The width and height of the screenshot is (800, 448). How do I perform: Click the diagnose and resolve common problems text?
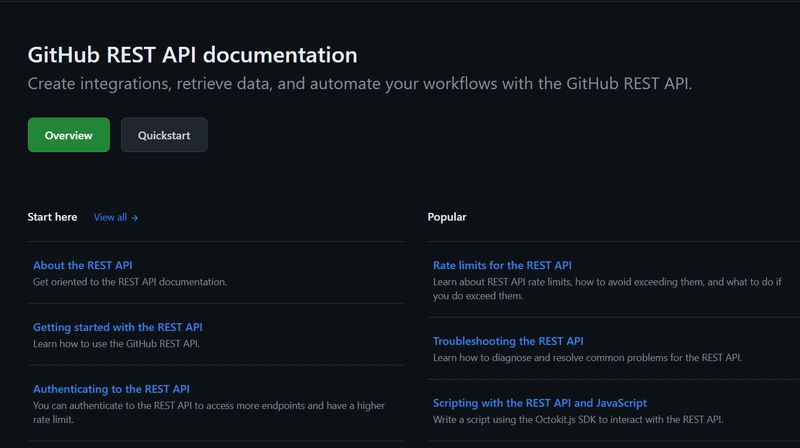click(x=587, y=358)
